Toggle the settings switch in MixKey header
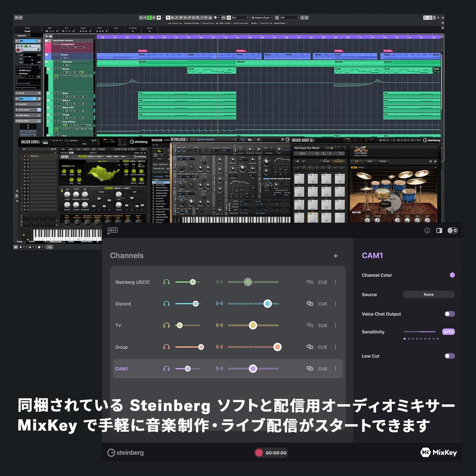Viewport: 476px width, 476px height. pos(452,231)
